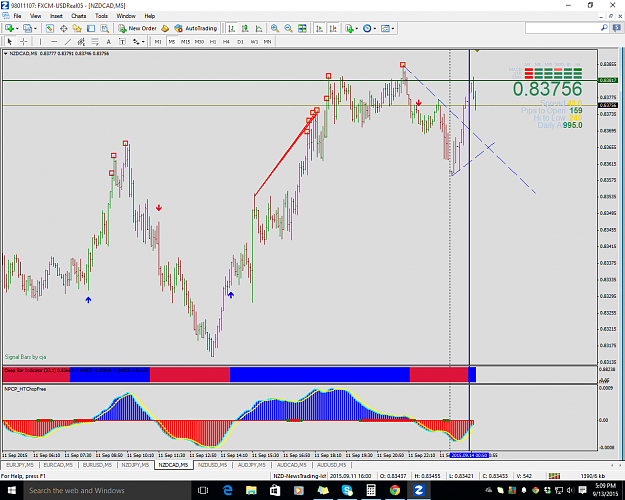Viewport: 625px width, 500px height.
Task: Select the Trendline drawing tool
Action: pyautogui.click(x=68, y=41)
